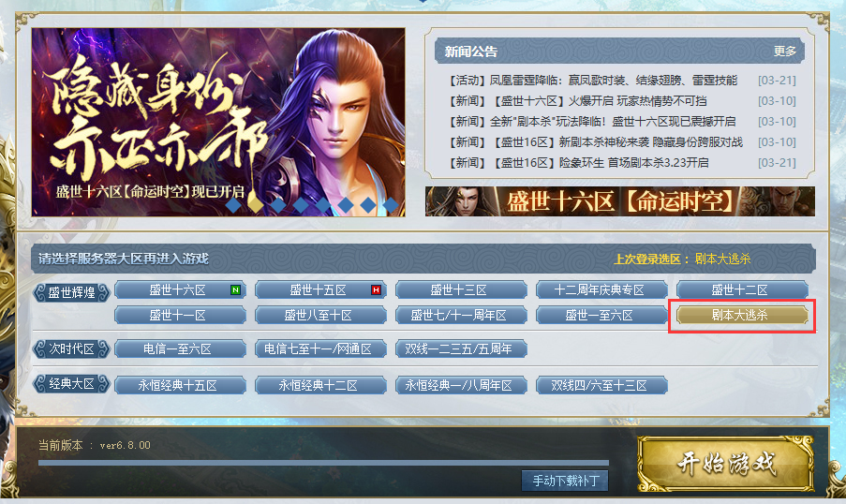Open news about 险象环生 首场剧本杀
This screenshot has height=504, width=846.
click(579, 162)
